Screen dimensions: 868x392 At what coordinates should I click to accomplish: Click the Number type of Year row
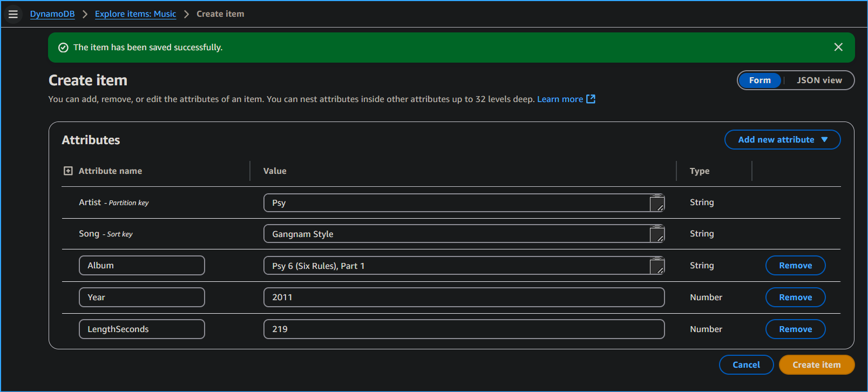click(706, 298)
